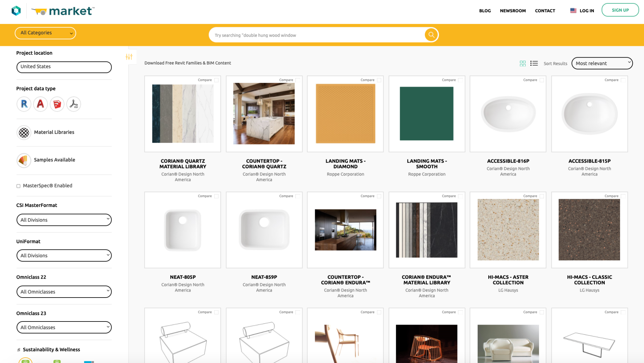
Task: Filter by AutoCAD data type icon
Action: [x=40, y=104]
